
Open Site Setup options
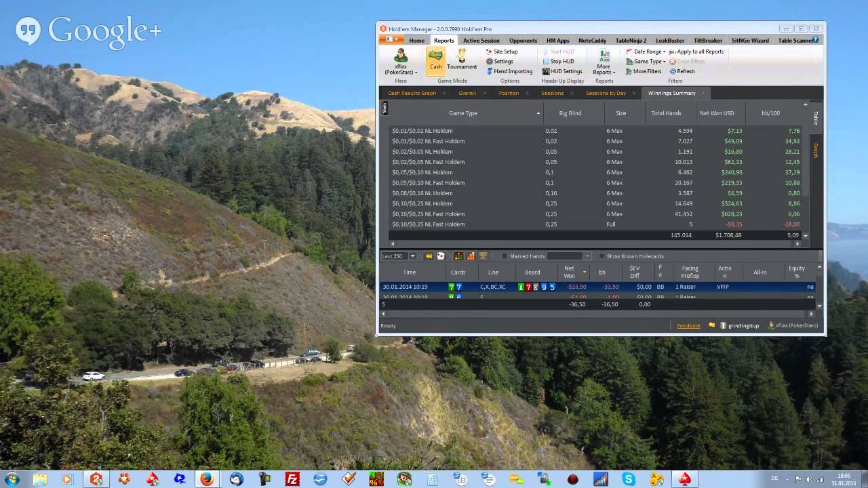tap(501, 52)
